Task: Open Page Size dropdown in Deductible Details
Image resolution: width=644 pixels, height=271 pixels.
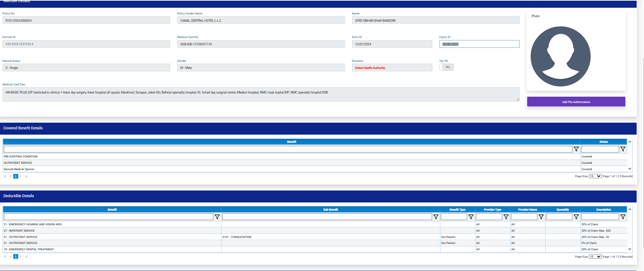Action: coord(595,257)
